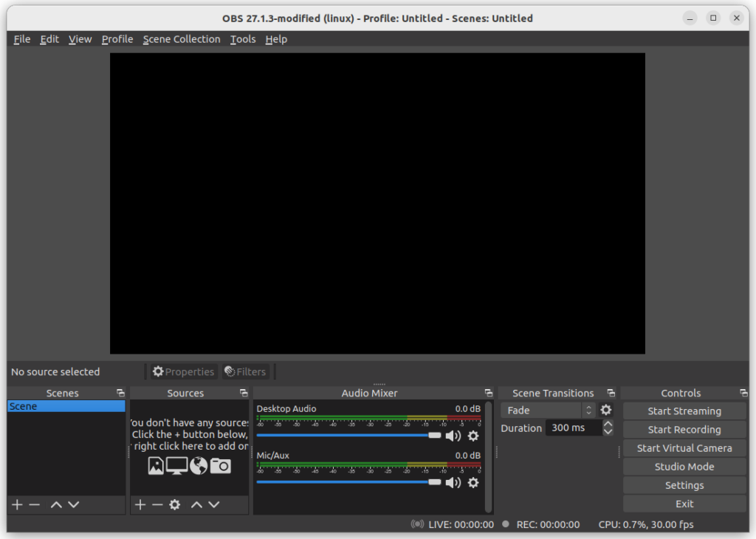This screenshot has height=539, width=756.
Task: Remove a scene using the minus icon
Action: (34, 504)
